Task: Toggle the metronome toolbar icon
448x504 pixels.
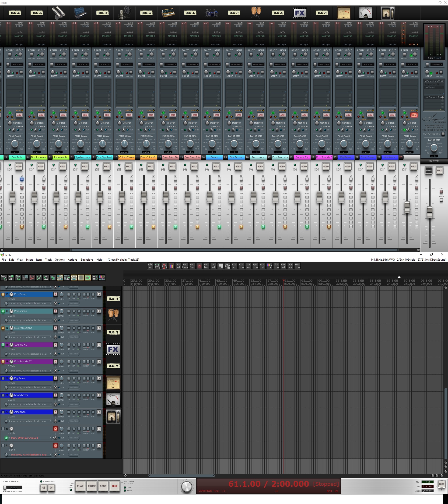Action: (x=46, y=278)
